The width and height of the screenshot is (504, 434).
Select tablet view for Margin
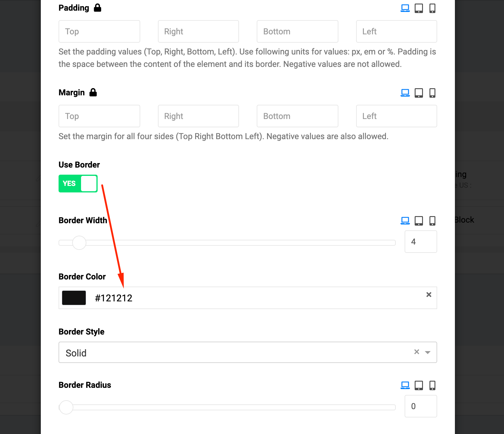click(419, 93)
